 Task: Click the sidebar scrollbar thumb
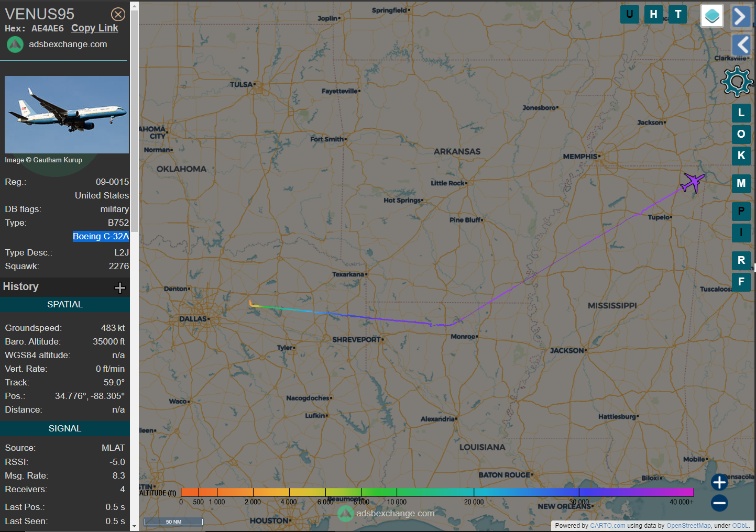pos(134,121)
